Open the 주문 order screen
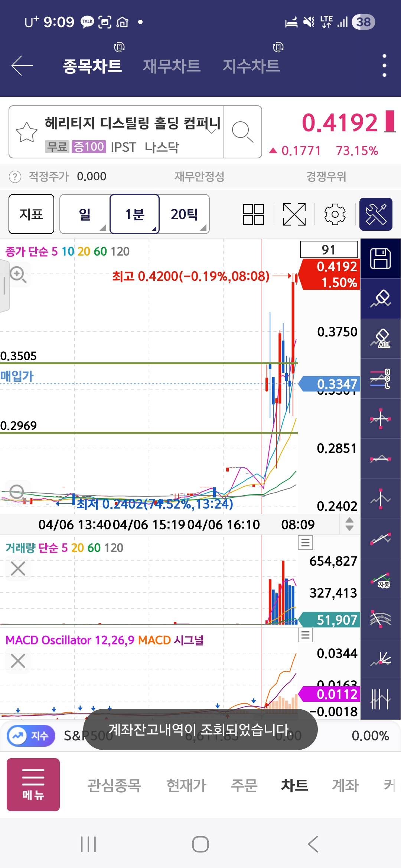 (x=244, y=785)
